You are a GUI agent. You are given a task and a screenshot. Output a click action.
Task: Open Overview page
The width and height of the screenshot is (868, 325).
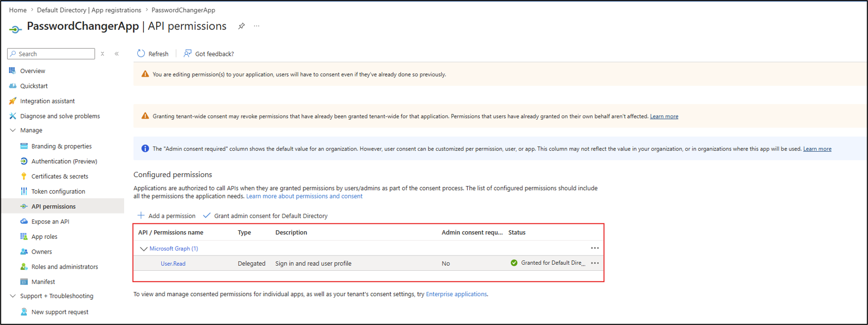click(32, 71)
